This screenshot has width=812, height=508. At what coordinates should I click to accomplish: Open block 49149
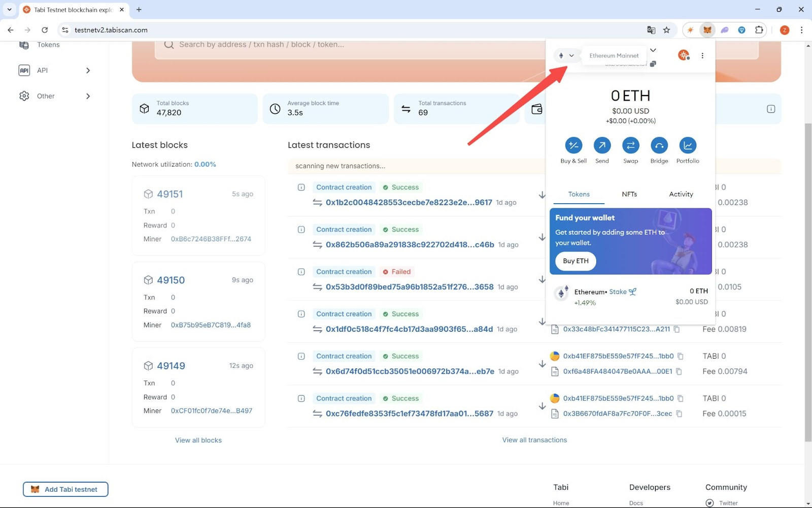tap(171, 366)
